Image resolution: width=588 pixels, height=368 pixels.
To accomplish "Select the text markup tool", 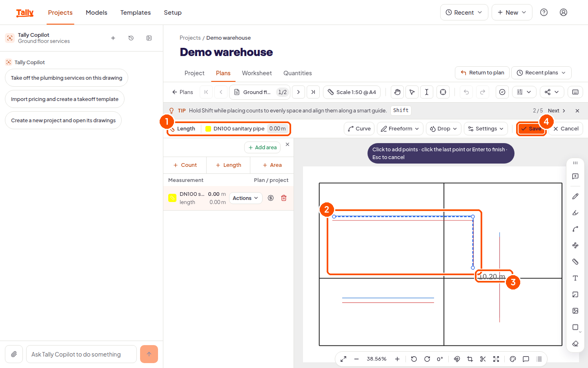I will (x=575, y=278).
